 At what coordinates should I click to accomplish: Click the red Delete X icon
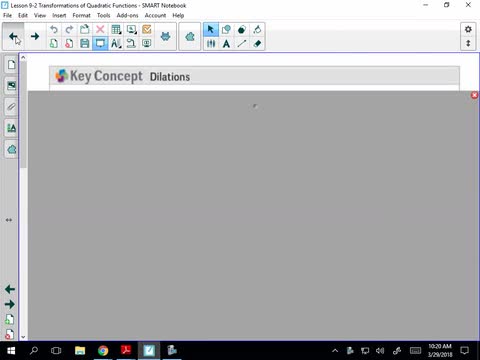pyautogui.click(x=100, y=29)
